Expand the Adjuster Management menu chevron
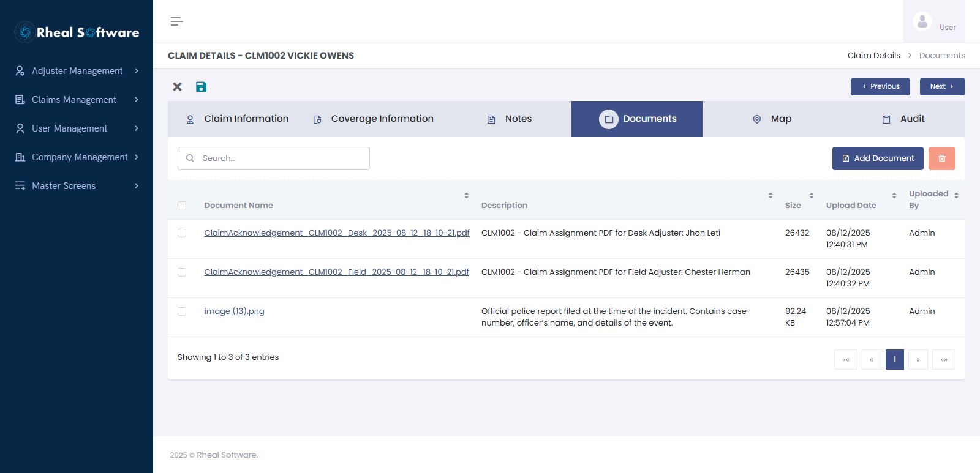 tap(137, 71)
